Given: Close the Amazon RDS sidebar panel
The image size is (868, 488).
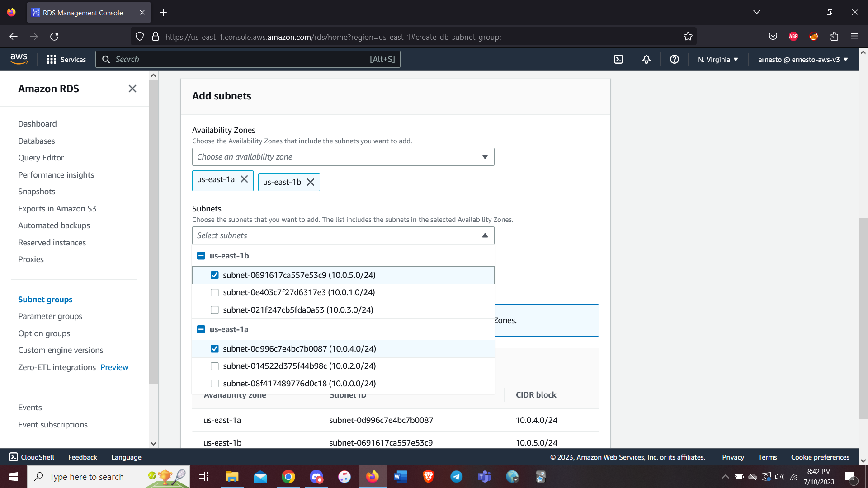Looking at the screenshot, I should coord(132,89).
